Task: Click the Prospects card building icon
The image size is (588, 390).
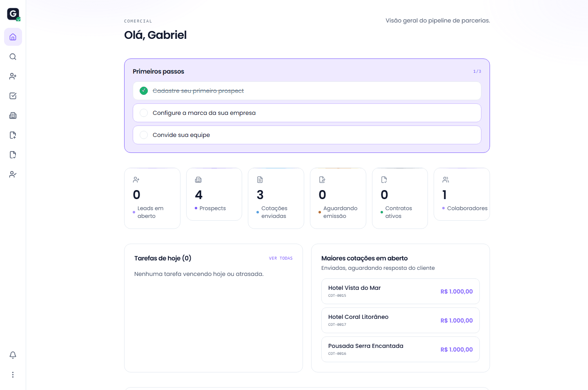Action: point(198,180)
